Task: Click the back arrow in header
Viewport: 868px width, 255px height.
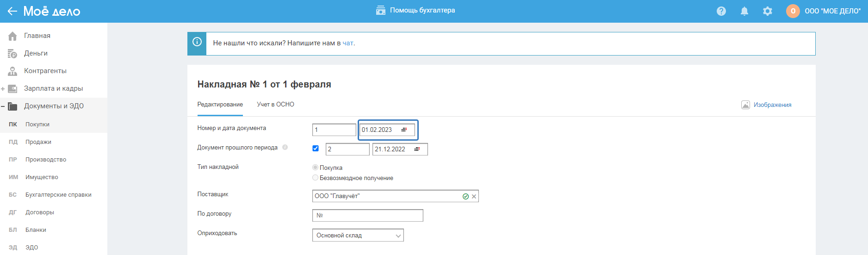Action: click(x=12, y=11)
